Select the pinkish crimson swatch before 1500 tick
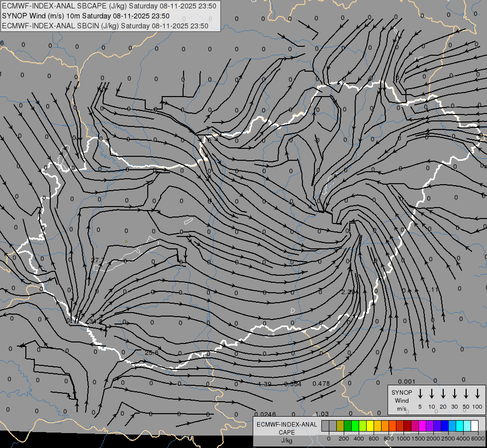 coord(415,426)
